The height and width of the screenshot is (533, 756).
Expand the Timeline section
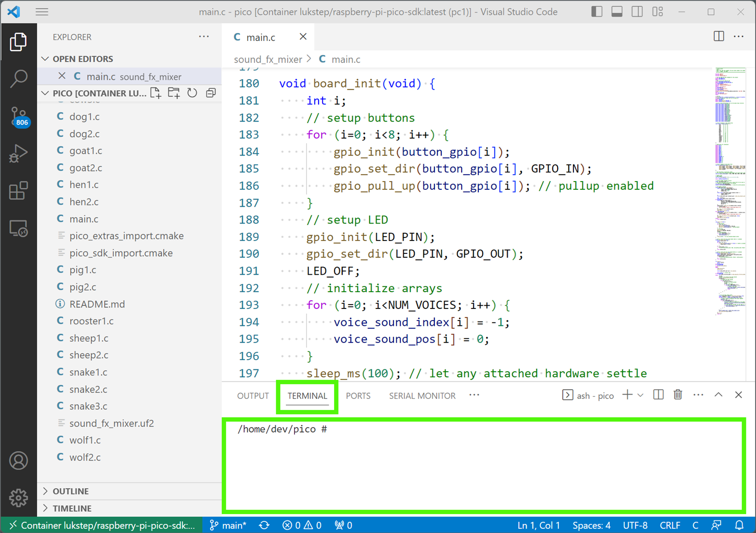[x=129, y=508]
